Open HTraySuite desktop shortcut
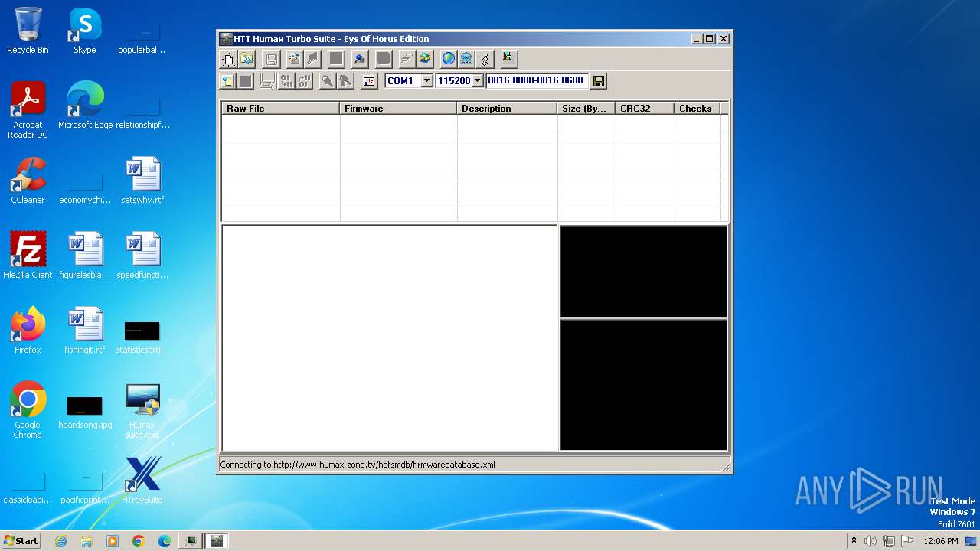The height and width of the screenshot is (551, 980). point(142,481)
